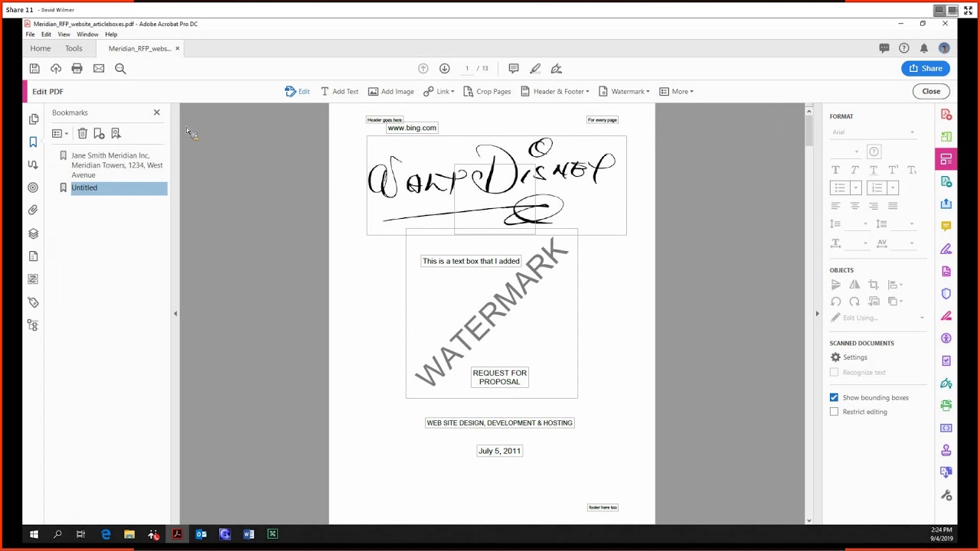980x551 pixels.
Task: Click the print file icon
Action: click(x=77, y=68)
